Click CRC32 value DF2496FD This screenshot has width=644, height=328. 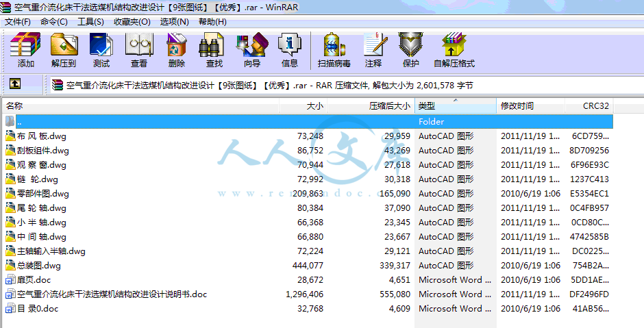589,294
